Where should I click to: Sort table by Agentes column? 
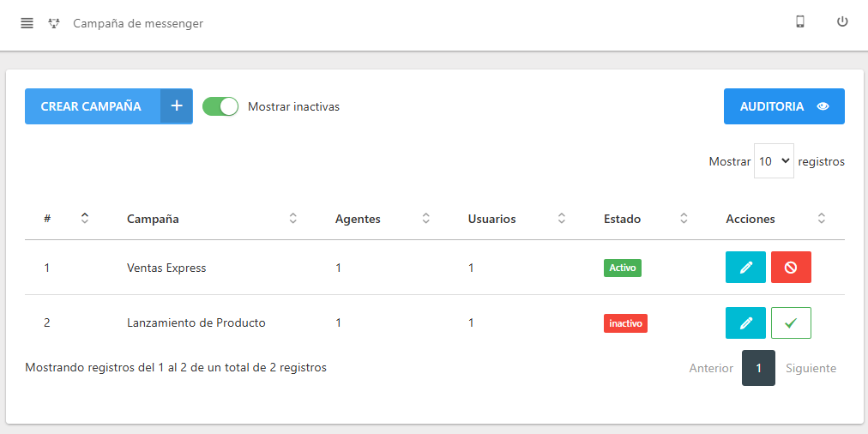pos(425,219)
